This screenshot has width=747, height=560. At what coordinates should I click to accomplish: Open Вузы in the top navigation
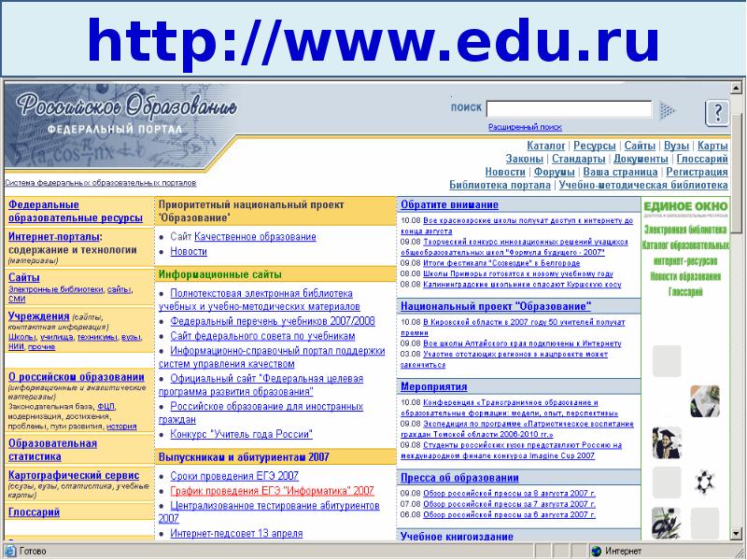(x=677, y=147)
